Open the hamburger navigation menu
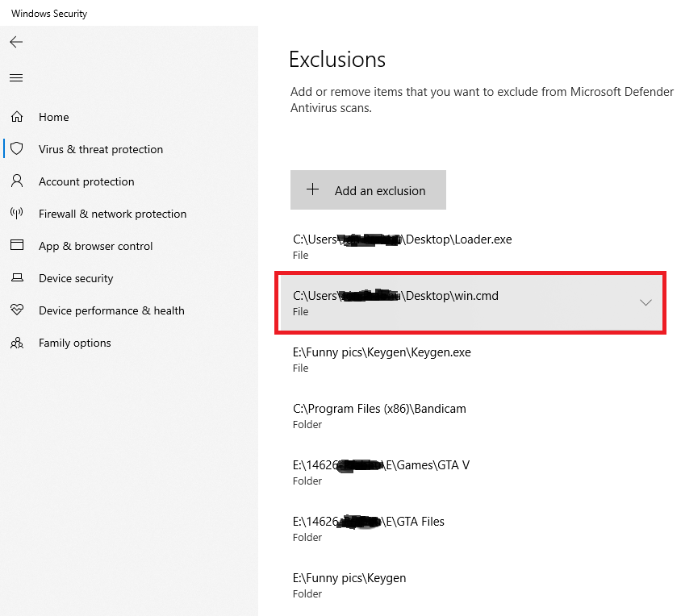 coord(16,77)
